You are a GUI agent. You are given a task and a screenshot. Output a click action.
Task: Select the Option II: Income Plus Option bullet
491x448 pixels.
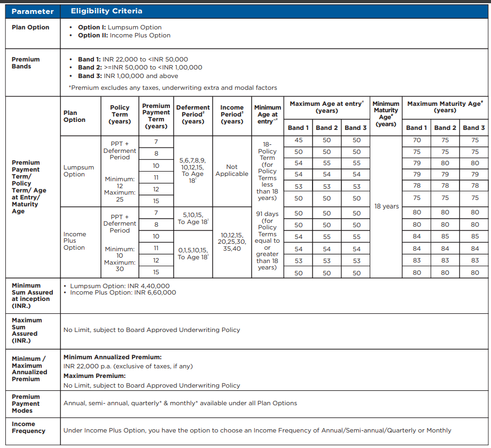pyautogui.click(x=124, y=35)
